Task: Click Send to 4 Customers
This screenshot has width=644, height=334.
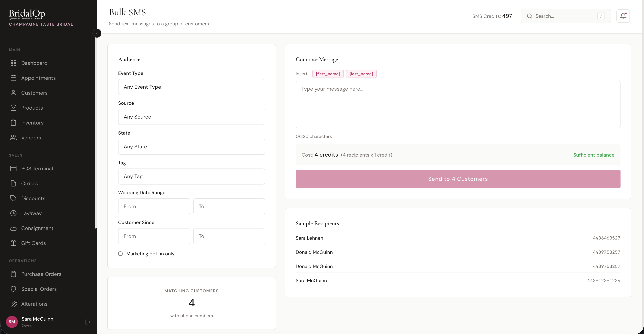Action: (457, 179)
